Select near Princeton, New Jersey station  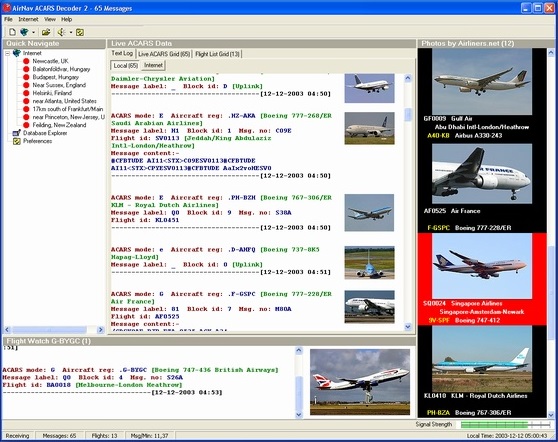pos(68,117)
